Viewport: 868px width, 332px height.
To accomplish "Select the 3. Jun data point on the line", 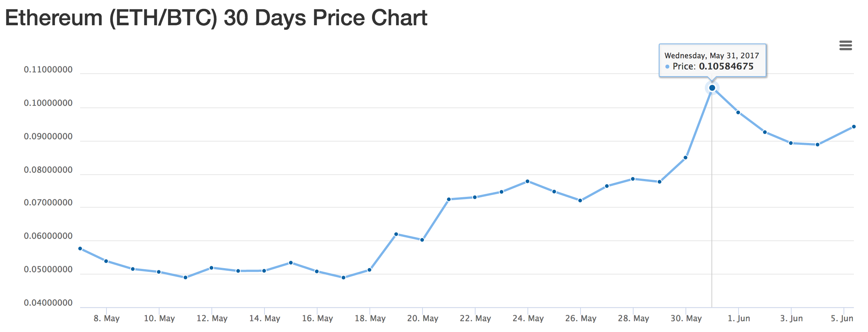I will pyautogui.click(x=791, y=143).
